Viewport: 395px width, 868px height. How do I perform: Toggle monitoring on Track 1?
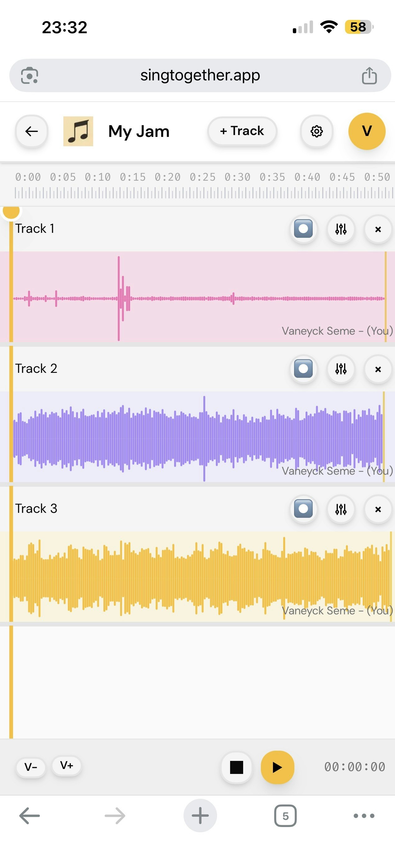click(x=303, y=229)
